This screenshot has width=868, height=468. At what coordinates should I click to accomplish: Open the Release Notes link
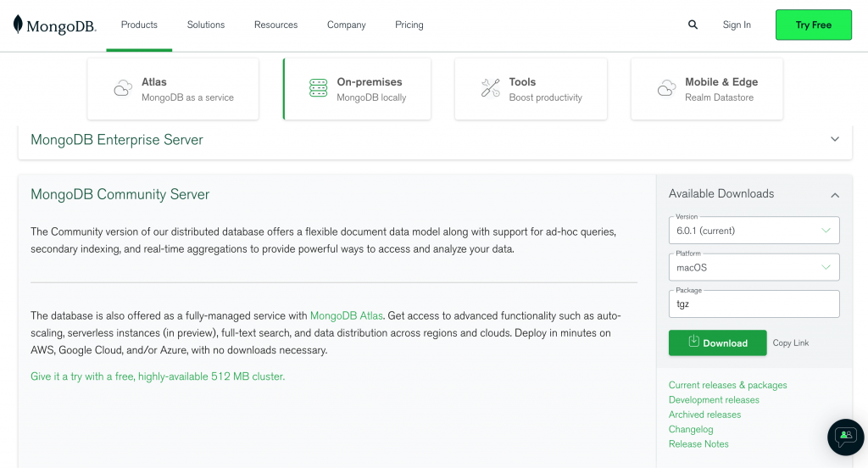[698, 443]
